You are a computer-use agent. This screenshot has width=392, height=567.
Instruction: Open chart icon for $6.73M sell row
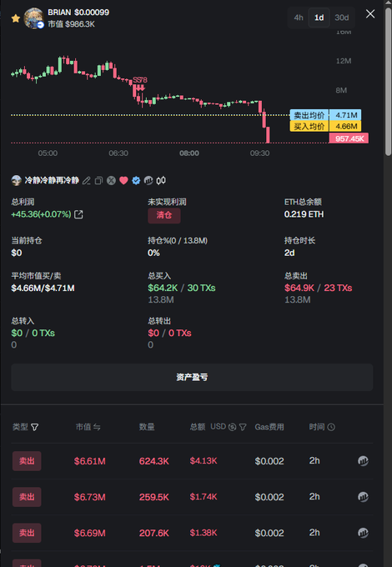363,497
